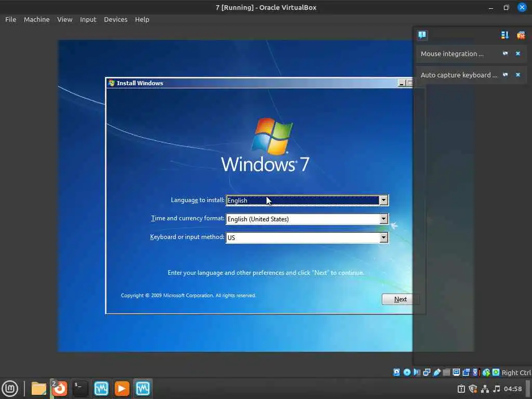Screen dimensions: 532x399
Task: Click the show desktop strip at panel end
Action: [528, 389]
